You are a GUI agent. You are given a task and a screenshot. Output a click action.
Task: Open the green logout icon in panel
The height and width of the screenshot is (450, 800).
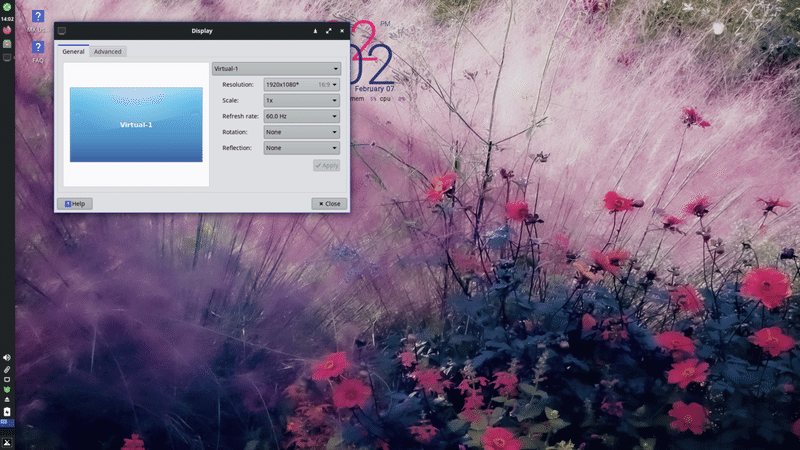[x=7, y=7]
